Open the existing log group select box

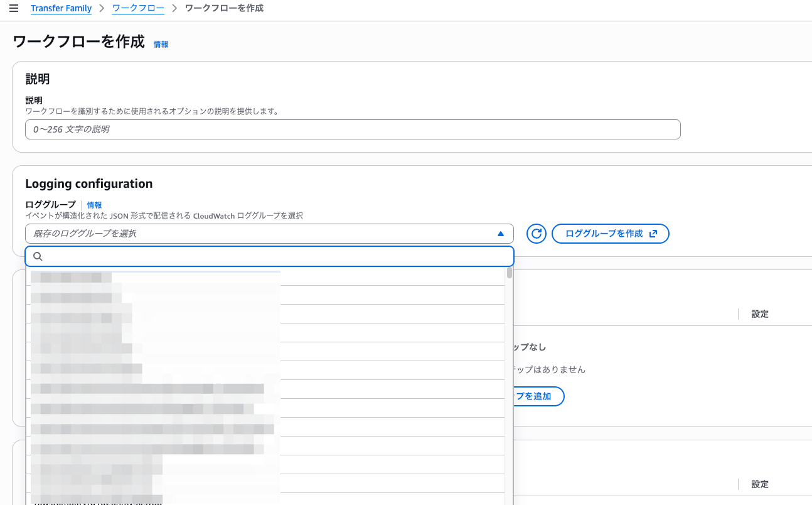point(269,234)
